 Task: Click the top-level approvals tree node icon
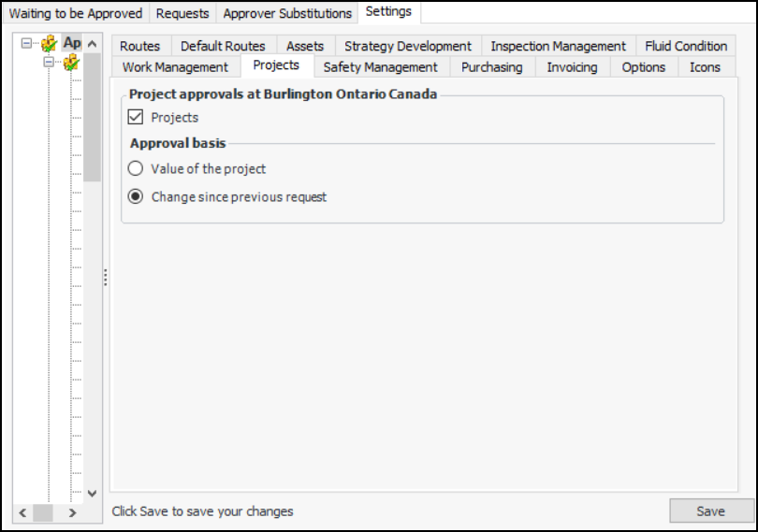50,44
